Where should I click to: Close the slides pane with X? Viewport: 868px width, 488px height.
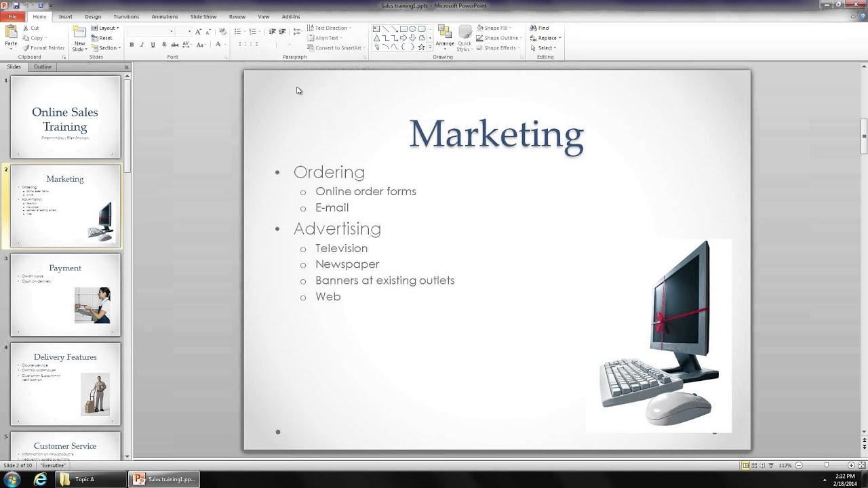coord(126,67)
